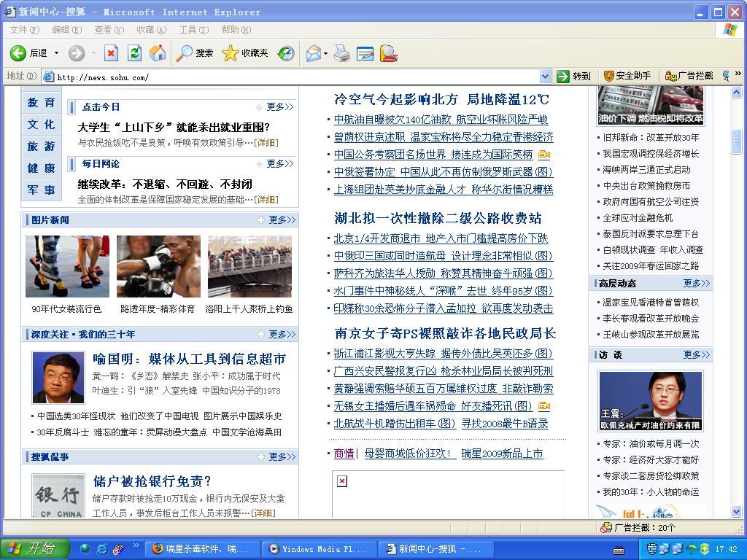
Task: Open 收藏夹 favorites star button
Action: point(245,53)
